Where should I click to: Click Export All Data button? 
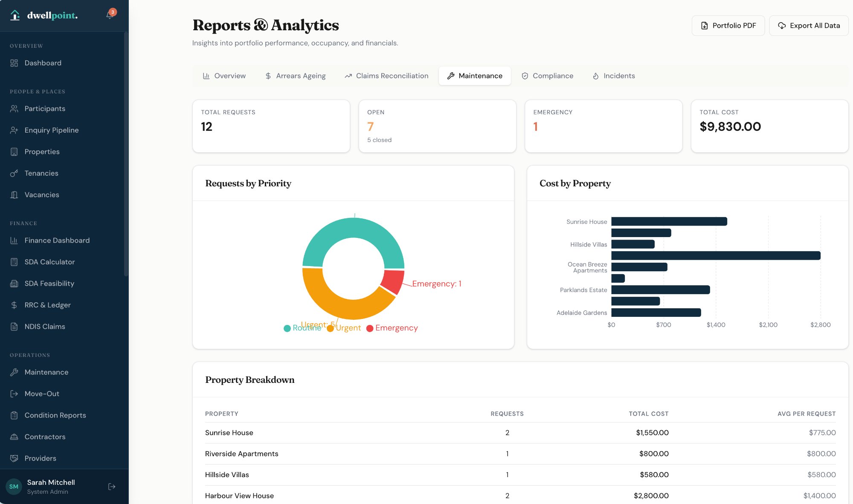click(x=809, y=26)
